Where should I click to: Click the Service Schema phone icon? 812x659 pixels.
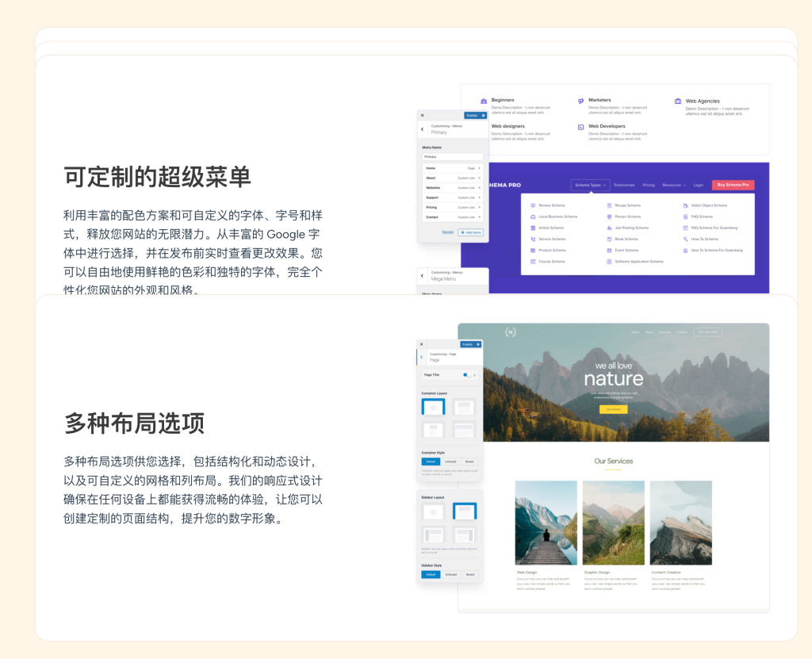pyautogui.click(x=533, y=239)
